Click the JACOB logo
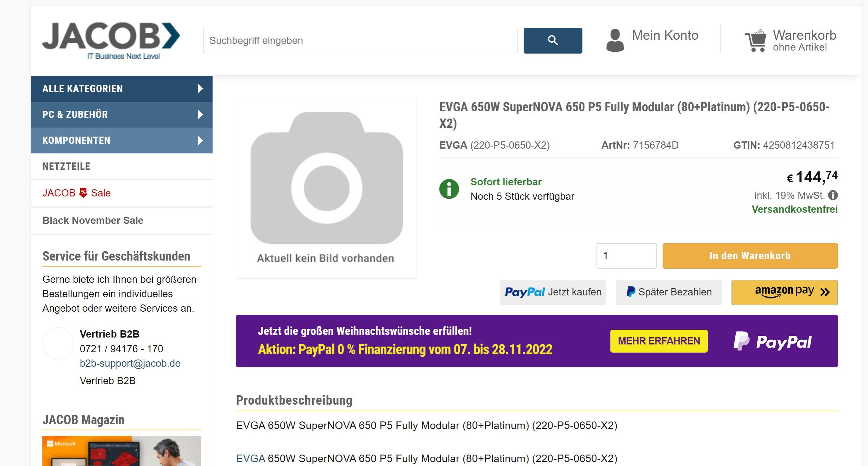The height and width of the screenshot is (466, 868). (111, 41)
